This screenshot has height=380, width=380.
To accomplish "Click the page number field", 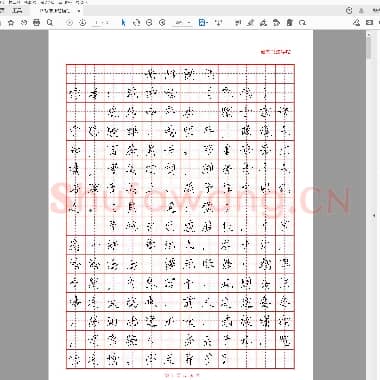I will pos(97,23).
